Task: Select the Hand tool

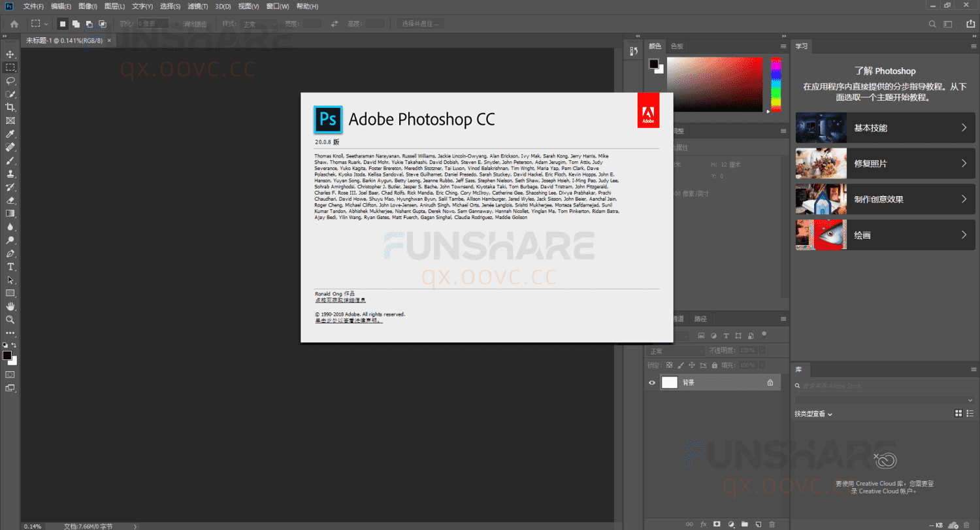Action: 10,306
